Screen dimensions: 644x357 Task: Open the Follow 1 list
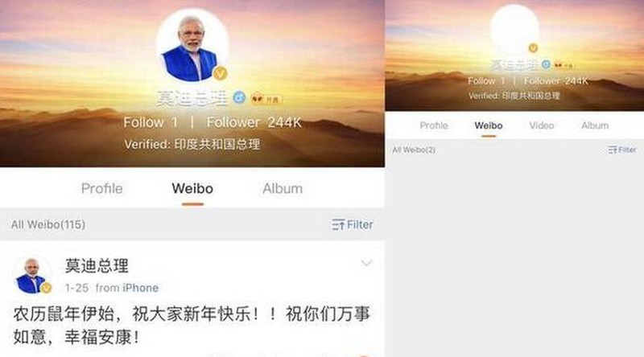[x=151, y=122]
